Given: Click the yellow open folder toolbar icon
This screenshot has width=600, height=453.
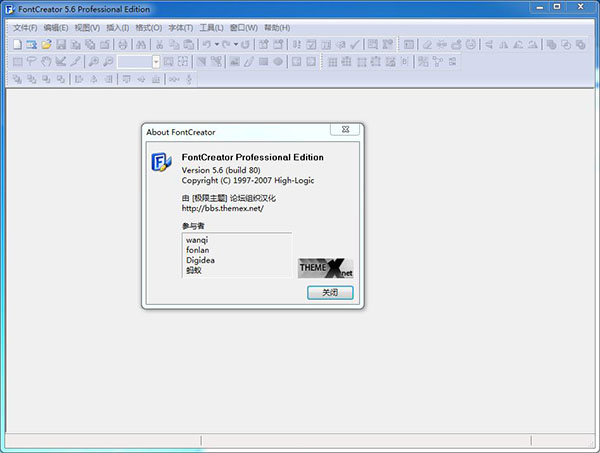Looking at the screenshot, I should [46, 44].
